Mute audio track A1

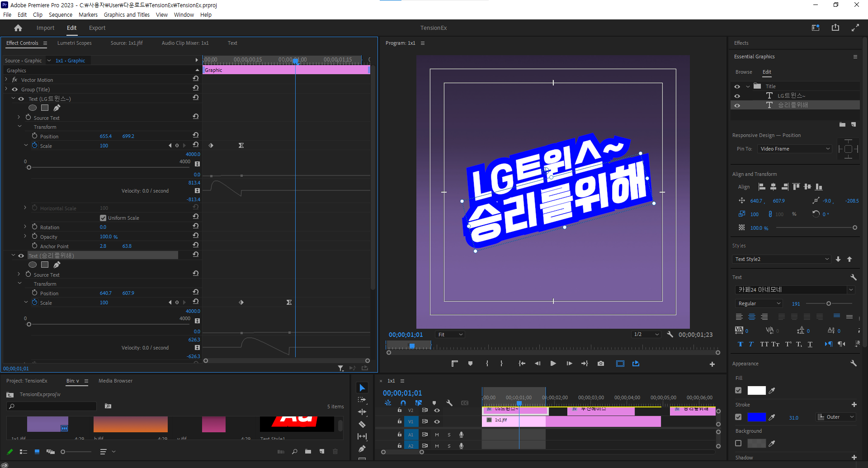[x=437, y=435]
